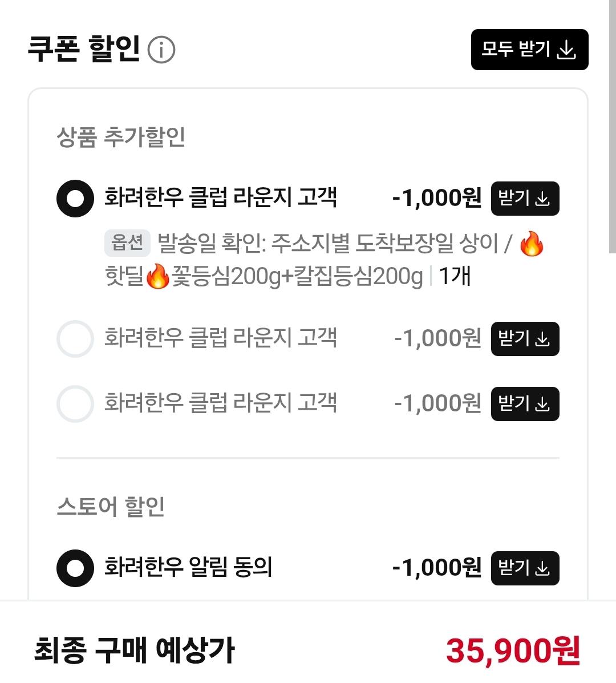Click the red 35,900원 final price
The height and width of the screenshot is (683, 616).
point(513,650)
